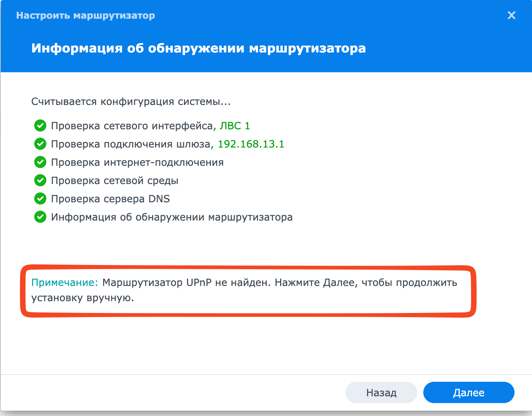The height and width of the screenshot is (416, 532).
Task: Click the check icon beside network environment check
Action: click(40, 180)
